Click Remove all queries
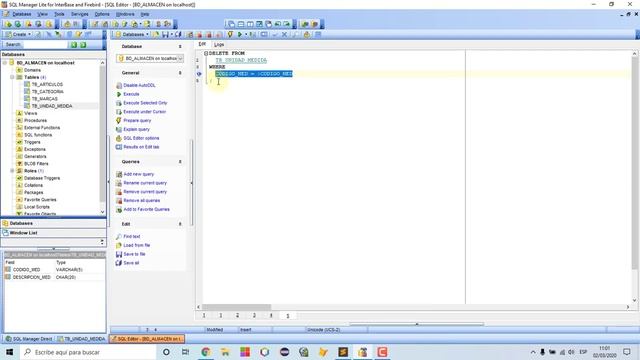 pos(142,200)
